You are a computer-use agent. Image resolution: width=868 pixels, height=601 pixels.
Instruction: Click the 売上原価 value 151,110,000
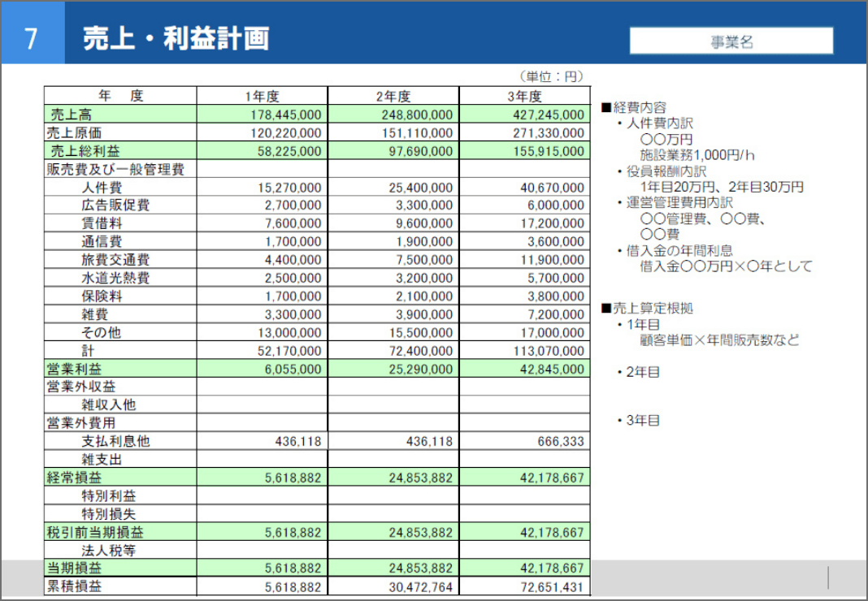(417, 132)
